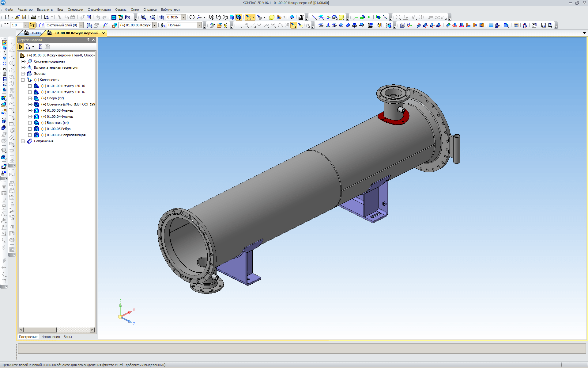
Task: Click the zoom scale value field
Action: coord(173,17)
